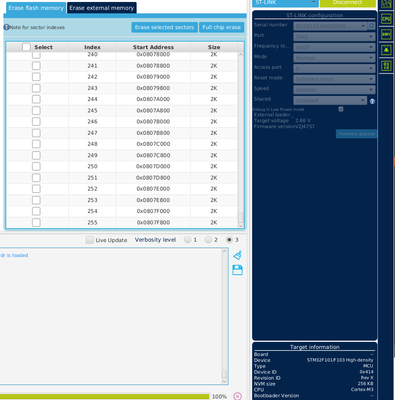Open the Port dropdown showing SWD
Image resolution: width=395 pixels, height=400 pixels.
tap(334, 37)
